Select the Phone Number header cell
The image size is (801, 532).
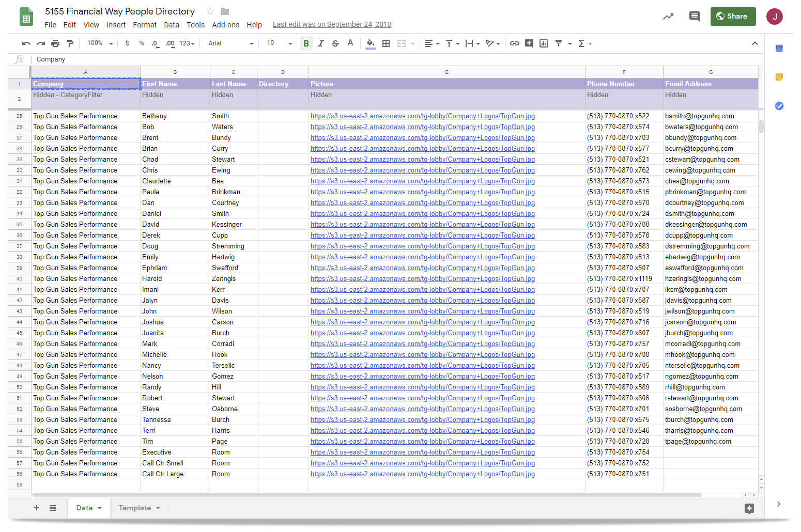pyautogui.click(x=624, y=84)
